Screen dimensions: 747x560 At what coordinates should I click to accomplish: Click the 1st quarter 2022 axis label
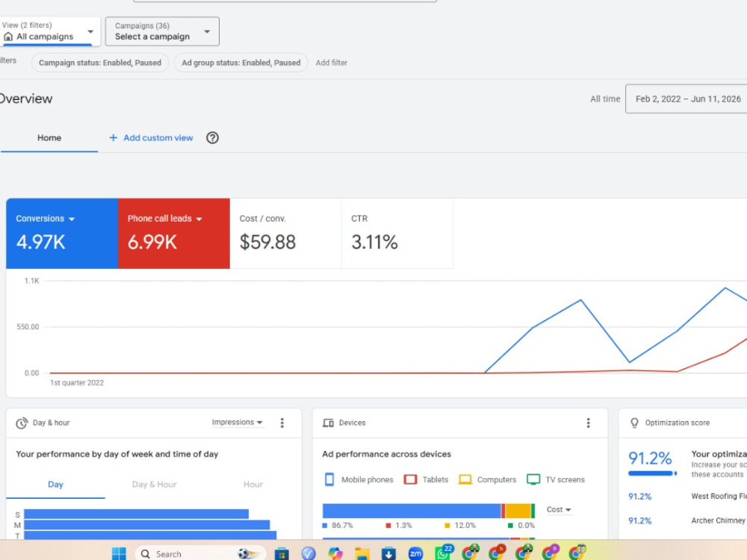pyautogui.click(x=77, y=383)
